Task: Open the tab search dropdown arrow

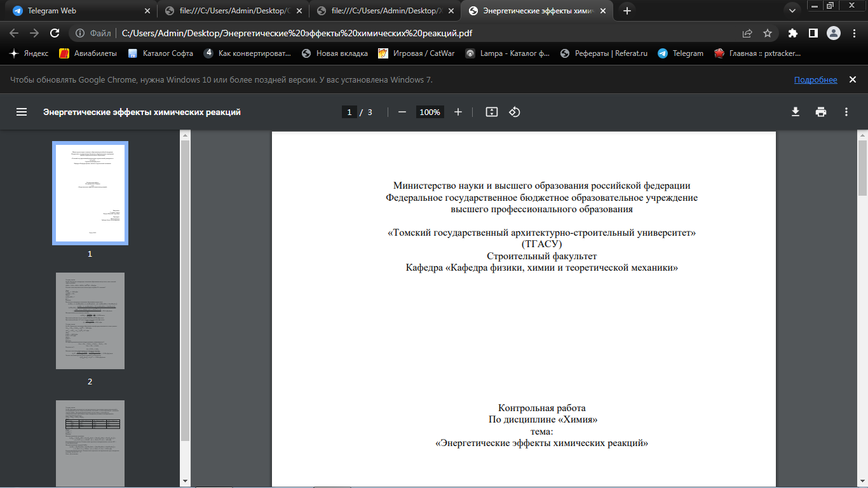Action: 792,11
